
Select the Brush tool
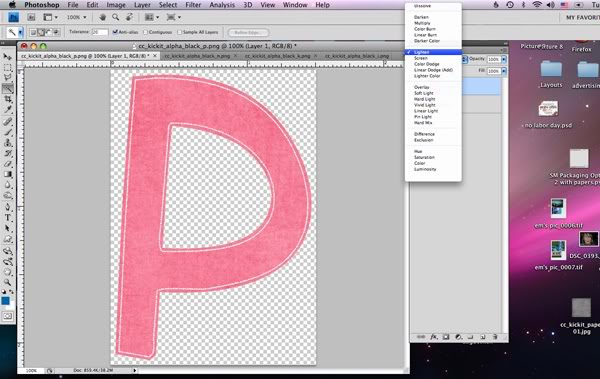(7, 132)
